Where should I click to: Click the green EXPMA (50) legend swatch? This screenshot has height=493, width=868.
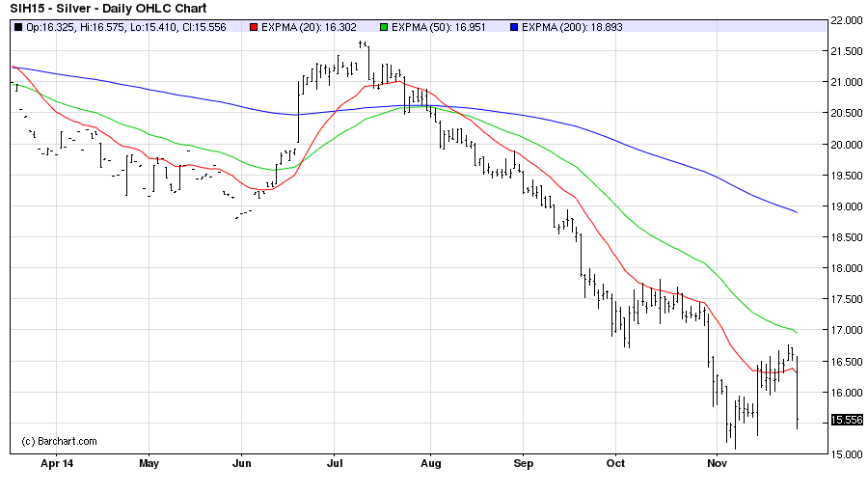384,27
